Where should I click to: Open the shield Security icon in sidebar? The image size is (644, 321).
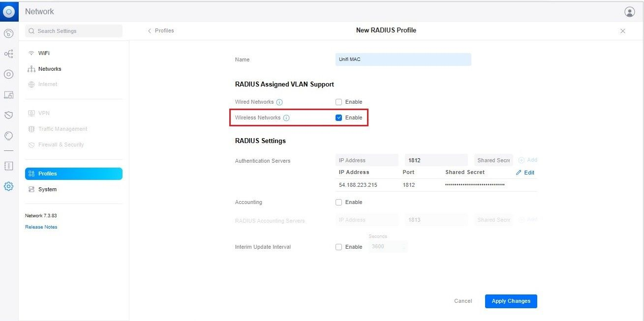click(x=8, y=115)
